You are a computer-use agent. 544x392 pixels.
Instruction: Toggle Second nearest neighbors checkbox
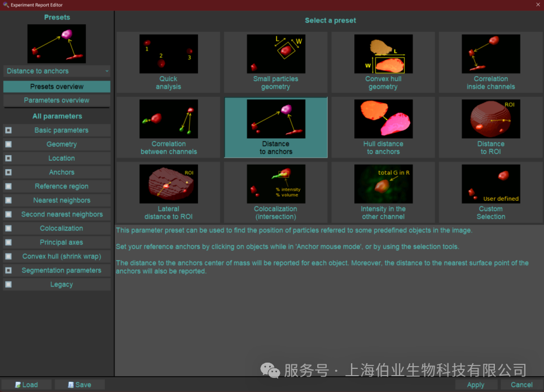coord(8,214)
